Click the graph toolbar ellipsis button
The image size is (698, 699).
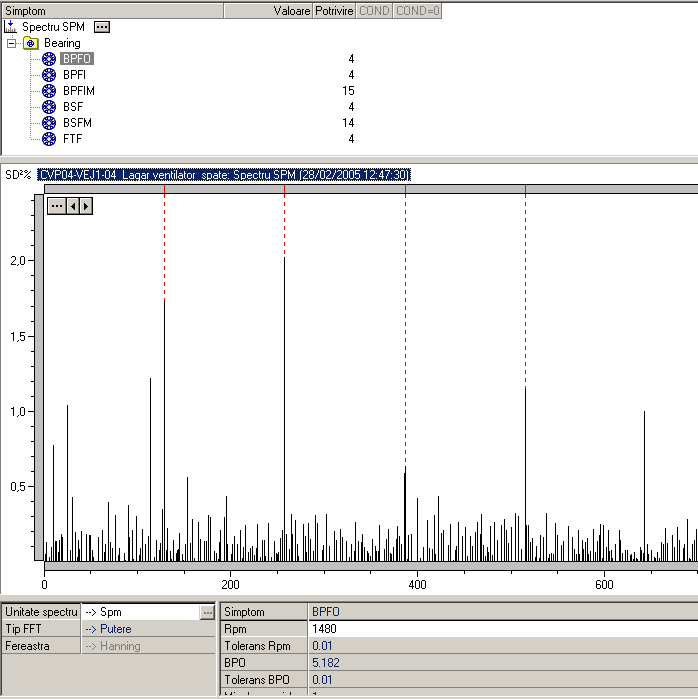[x=57, y=206]
